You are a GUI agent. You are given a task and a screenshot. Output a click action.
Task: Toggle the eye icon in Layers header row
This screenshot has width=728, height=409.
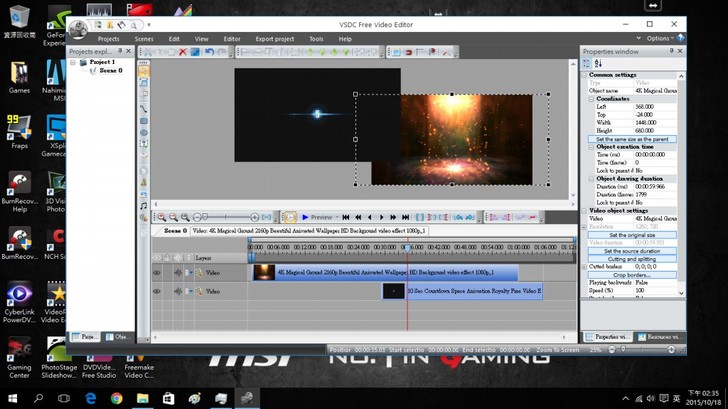(157, 257)
